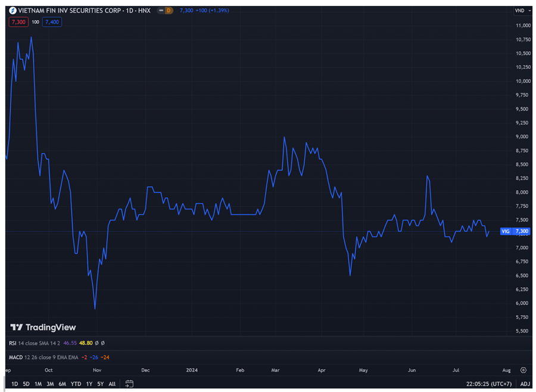Open the VND currency dropdown
The height and width of the screenshot is (392, 536).
click(x=521, y=11)
